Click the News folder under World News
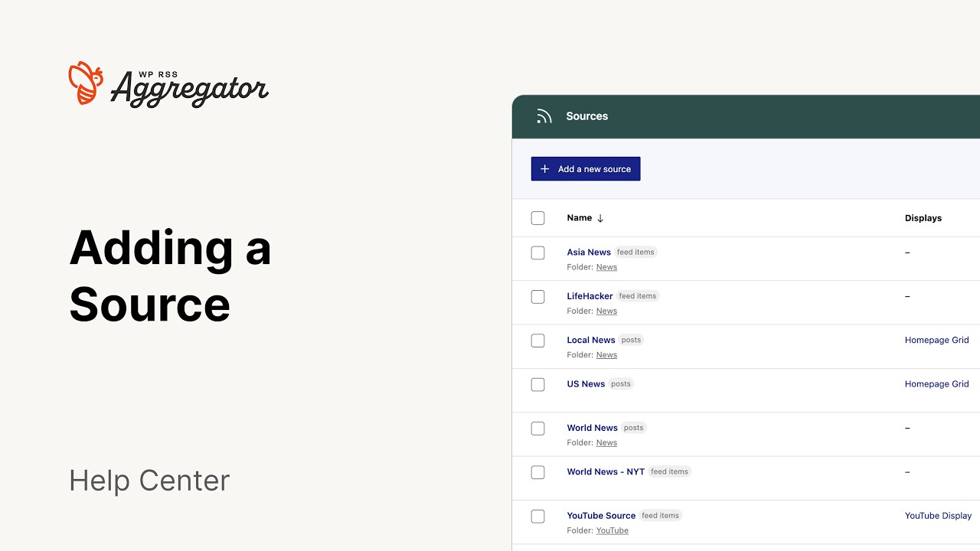Screen dimensions: 980x551 coord(606,442)
